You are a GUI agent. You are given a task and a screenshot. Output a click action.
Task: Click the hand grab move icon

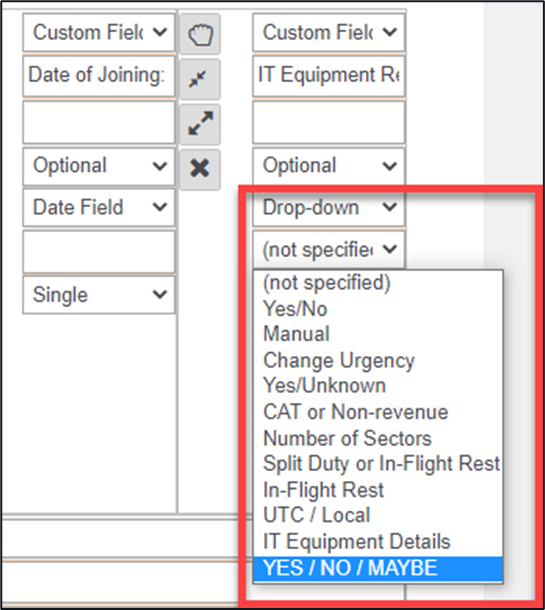click(200, 34)
